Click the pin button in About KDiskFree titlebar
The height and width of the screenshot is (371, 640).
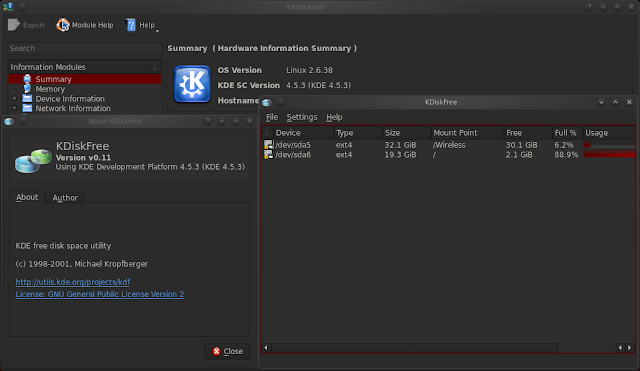tap(22, 121)
